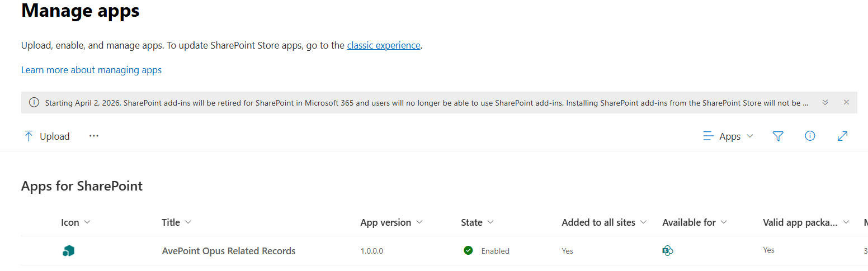Image resolution: width=868 pixels, height=271 pixels.
Task: Open Valid app package column menu
Action: coord(806,222)
